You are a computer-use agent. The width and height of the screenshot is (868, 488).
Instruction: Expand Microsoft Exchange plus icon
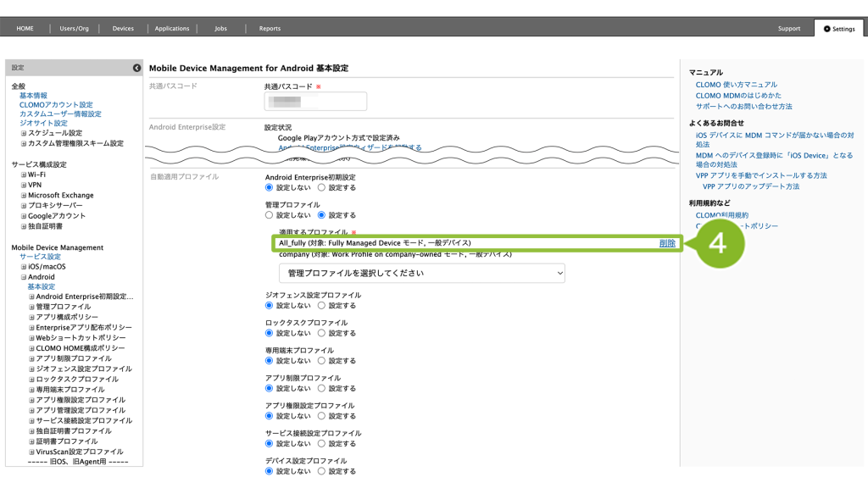click(x=24, y=195)
